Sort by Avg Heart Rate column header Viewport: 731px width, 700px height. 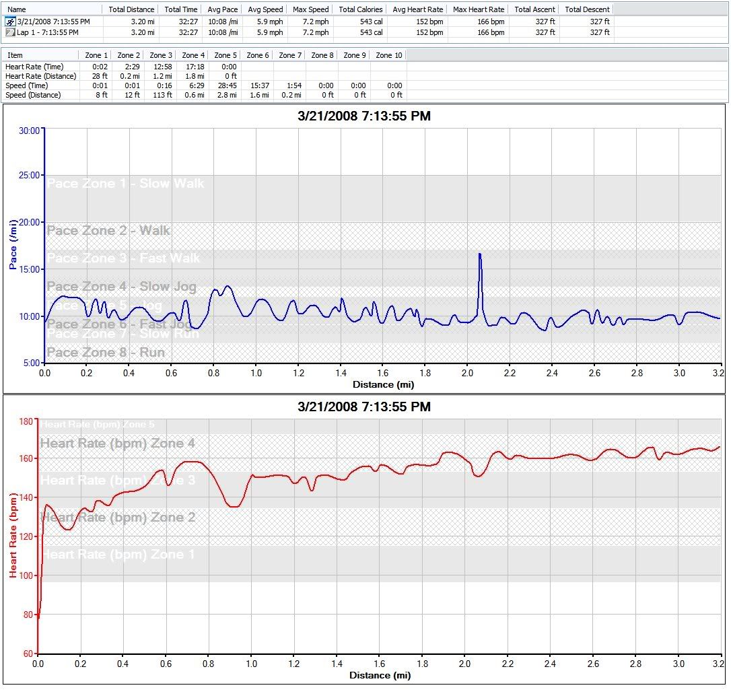[x=417, y=9]
